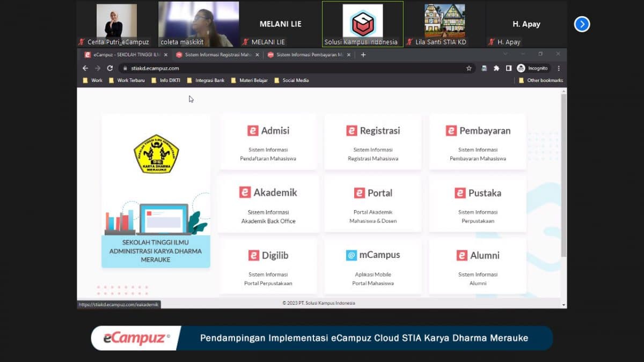This screenshot has height=362, width=644.
Task: Expand the tab search chevron in title bar
Action: click(x=505, y=54)
